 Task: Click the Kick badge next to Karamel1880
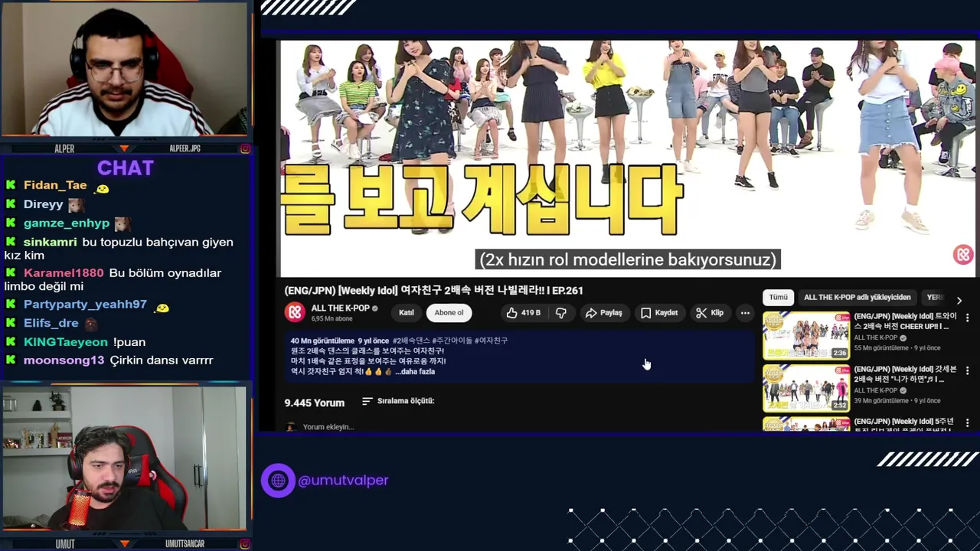(11, 273)
